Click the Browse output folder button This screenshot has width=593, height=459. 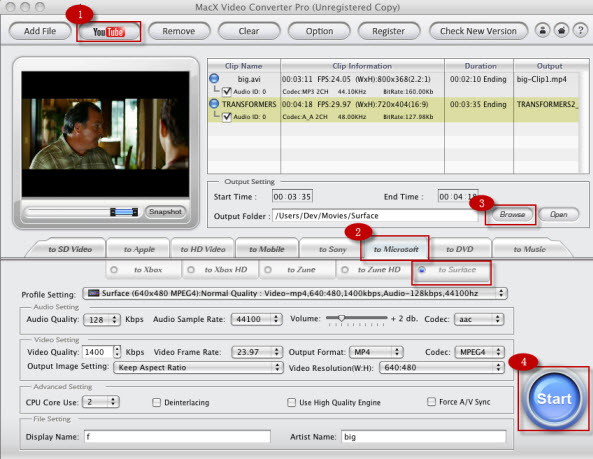tap(512, 214)
